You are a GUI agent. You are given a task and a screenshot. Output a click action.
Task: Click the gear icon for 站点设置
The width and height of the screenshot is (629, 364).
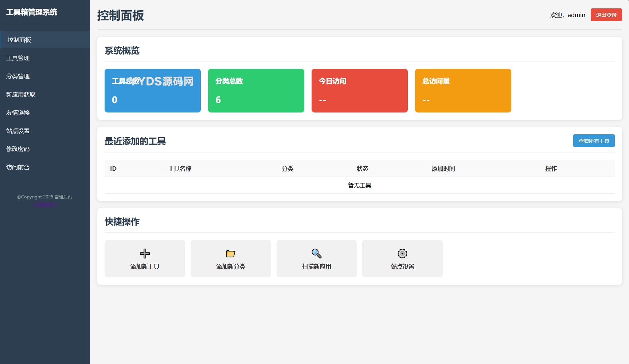[402, 253]
